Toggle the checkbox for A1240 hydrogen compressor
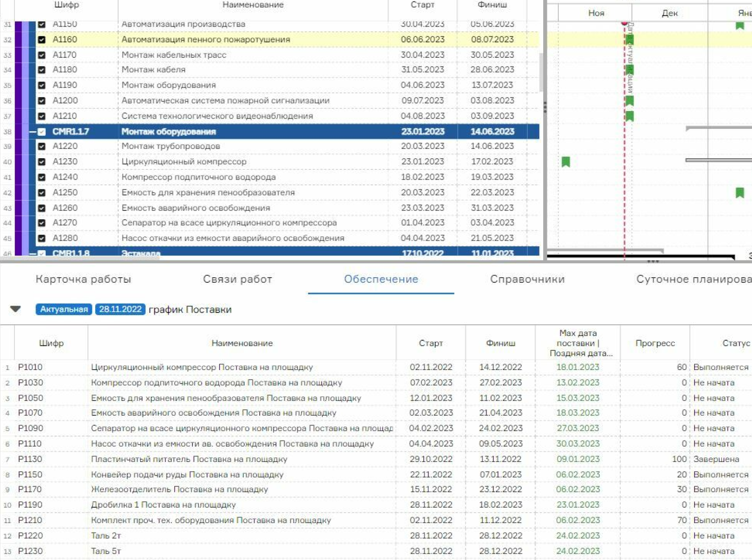The width and height of the screenshot is (752, 560). 42,177
